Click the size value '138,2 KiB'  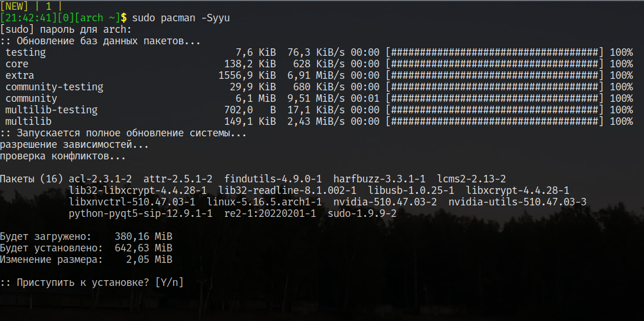[x=250, y=64]
